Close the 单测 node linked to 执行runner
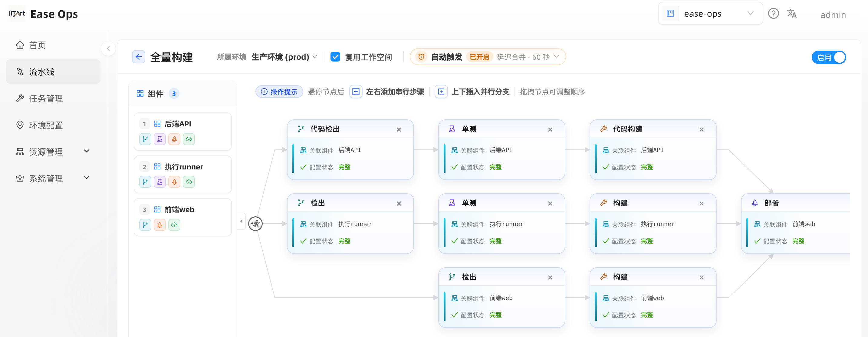The height and width of the screenshot is (337, 868). click(550, 203)
